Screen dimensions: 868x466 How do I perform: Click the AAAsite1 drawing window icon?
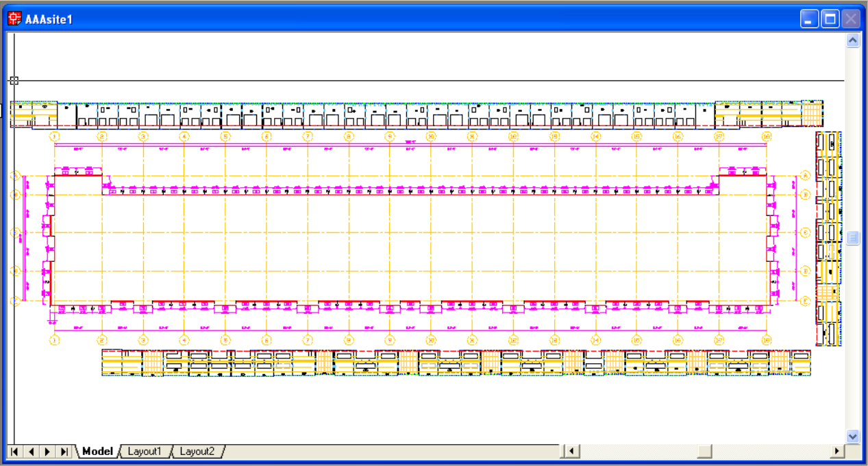pyautogui.click(x=14, y=19)
